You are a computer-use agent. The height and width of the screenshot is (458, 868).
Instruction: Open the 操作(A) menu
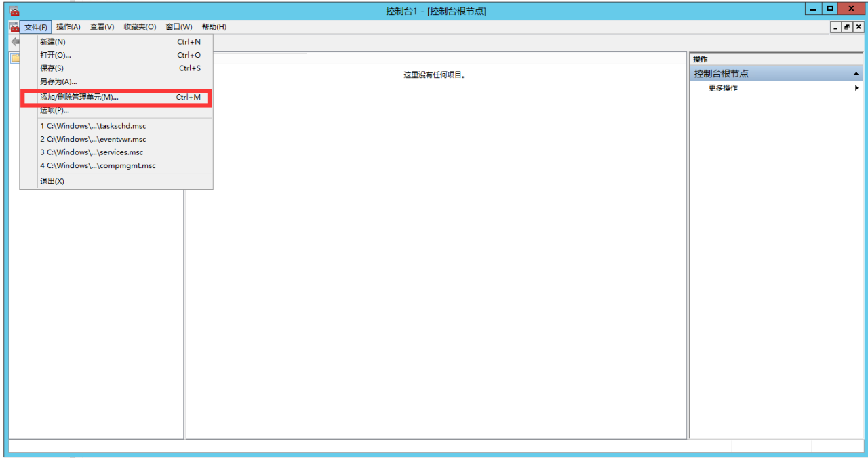pos(68,27)
